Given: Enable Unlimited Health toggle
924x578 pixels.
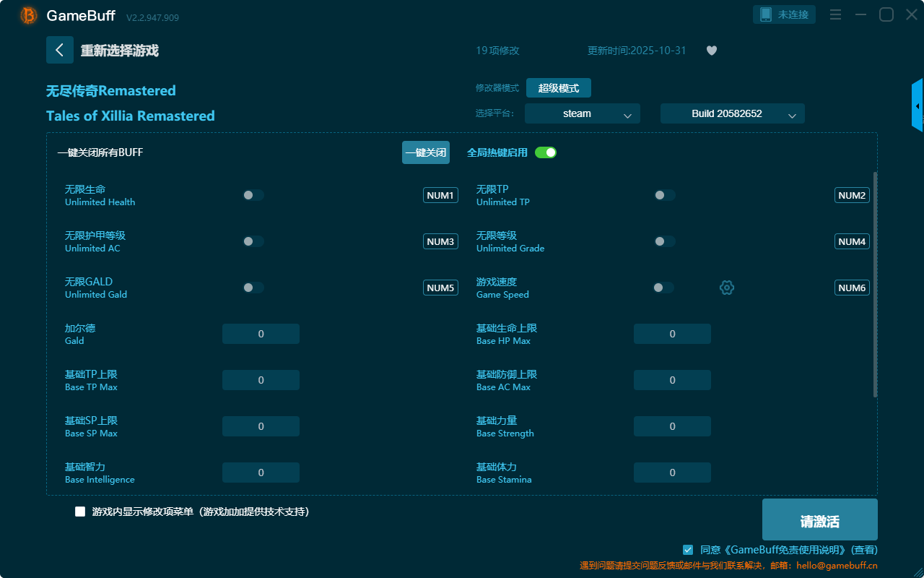Looking at the screenshot, I should pyautogui.click(x=253, y=195).
